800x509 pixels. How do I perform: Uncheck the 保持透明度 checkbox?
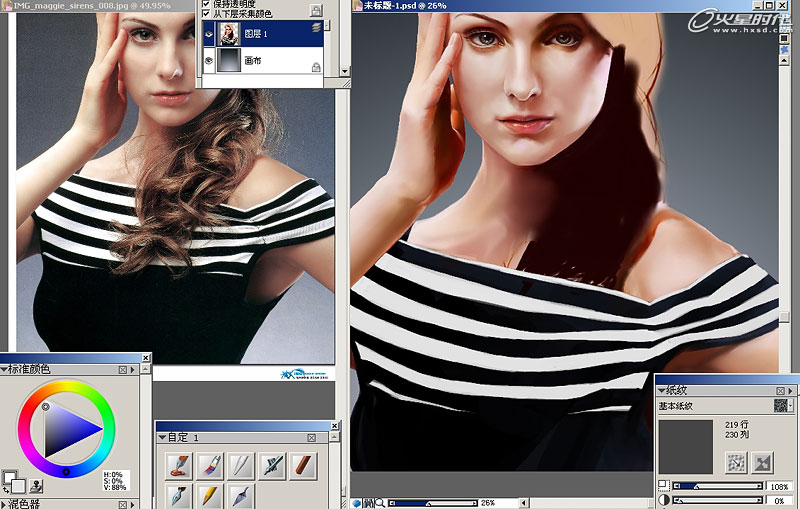(206, 4)
